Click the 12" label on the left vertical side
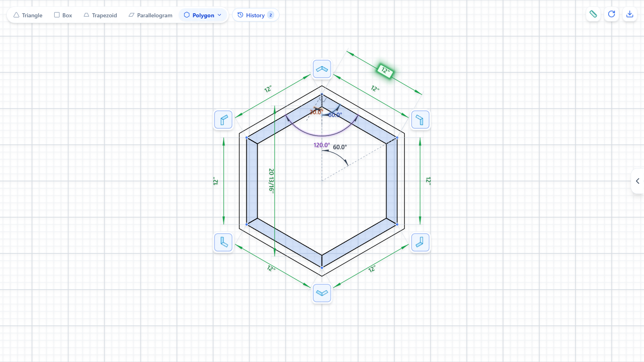 tap(216, 181)
